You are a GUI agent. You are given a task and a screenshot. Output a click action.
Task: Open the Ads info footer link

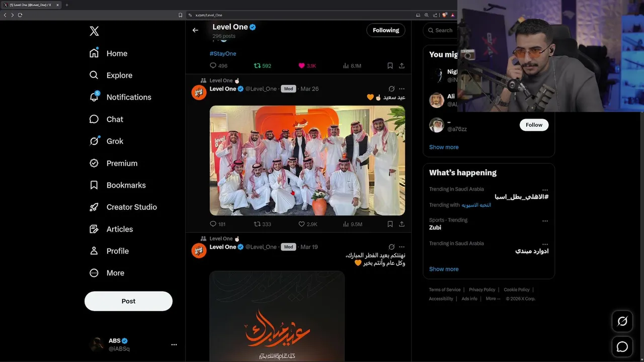[x=469, y=299]
